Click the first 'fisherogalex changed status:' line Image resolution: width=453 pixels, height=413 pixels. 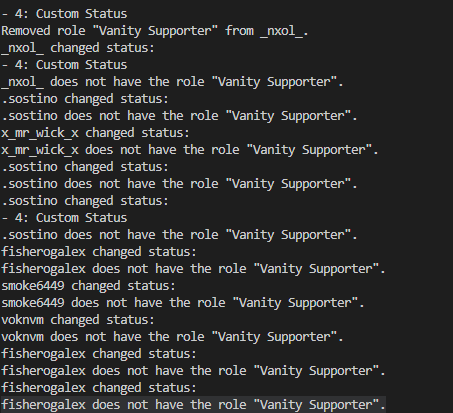pos(99,252)
